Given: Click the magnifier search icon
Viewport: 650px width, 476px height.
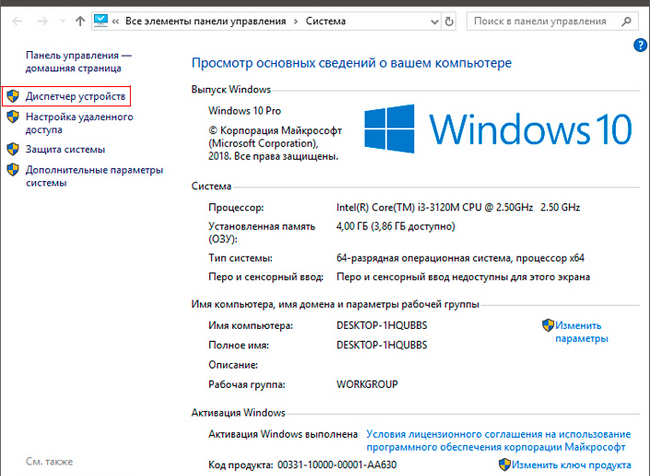Looking at the screenshot, I should click(626, 21).
